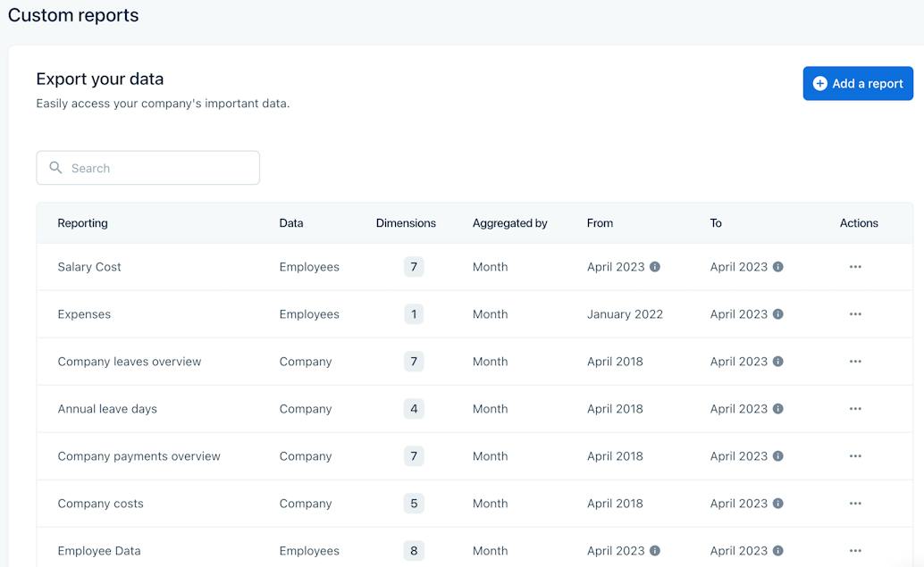Screen dimensions: 924x567
Task: Select the Annual leave days report name
Action: pyautogui.click(x=107, y=409)
